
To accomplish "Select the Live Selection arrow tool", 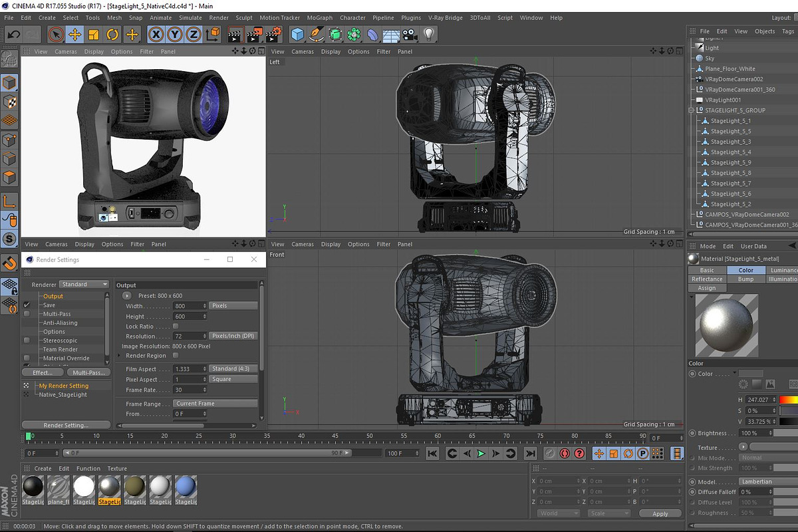I will (x=56, y=34).
